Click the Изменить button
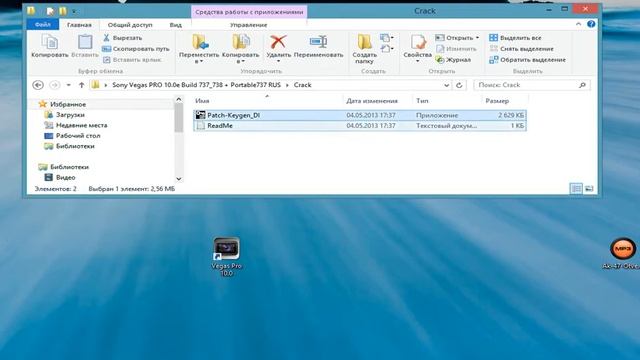This screenshot has height=360, width=640. [x=456, y=49]
